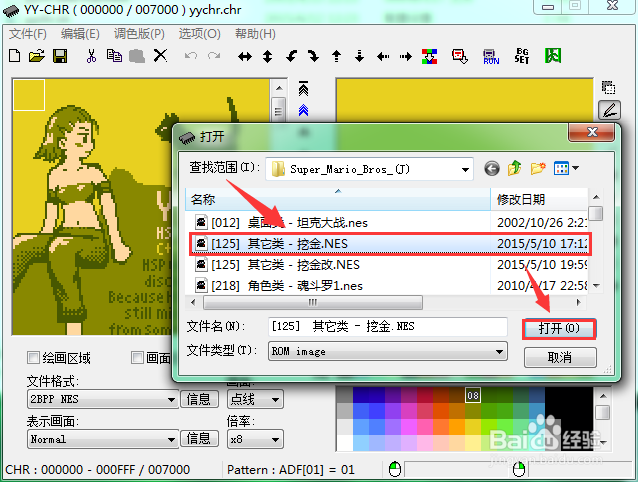Click the Paste icon in toolbar
638x482 pixels.
pos(137,56)
